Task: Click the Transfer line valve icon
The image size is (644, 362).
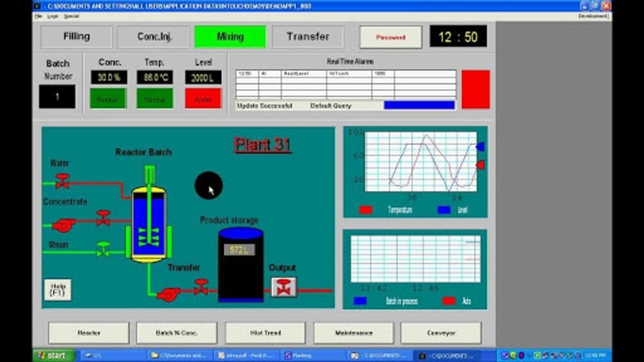Action: (x=201, y=287)
